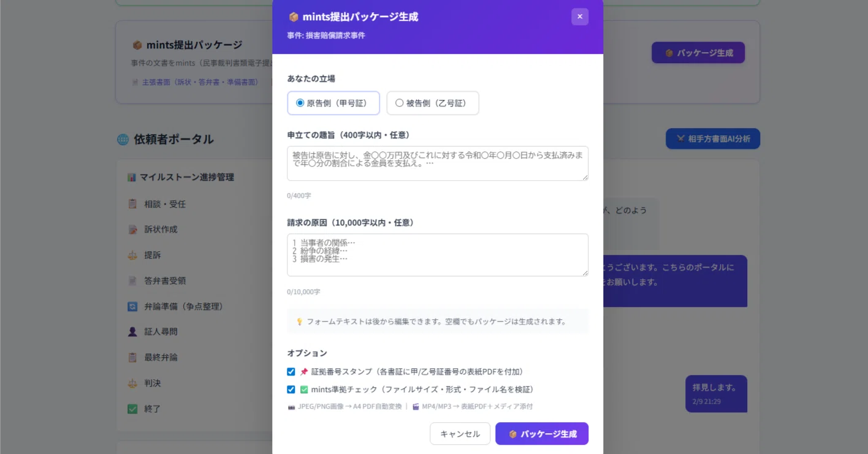Click 0/10,000字 character counter
The image size is (868, 454).
303,292
